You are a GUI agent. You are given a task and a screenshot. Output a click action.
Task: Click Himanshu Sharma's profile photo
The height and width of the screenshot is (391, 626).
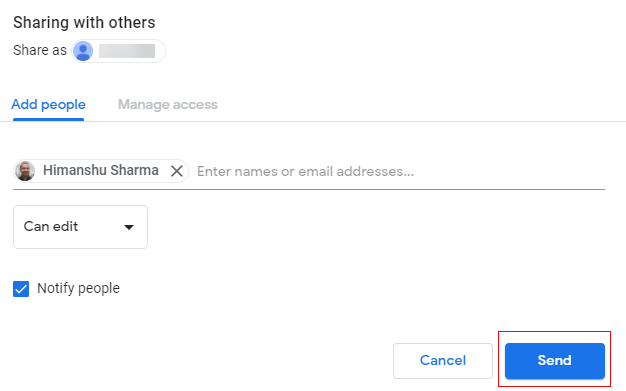25,171
